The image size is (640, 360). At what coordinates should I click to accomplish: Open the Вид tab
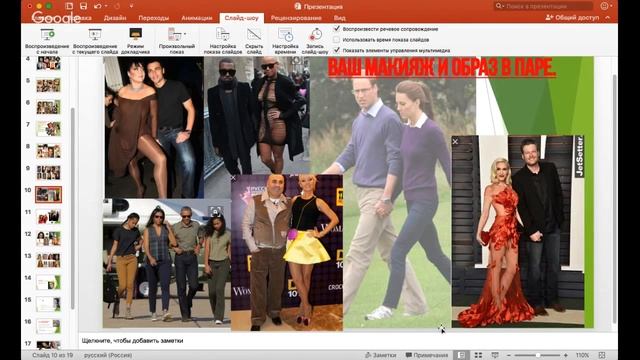[340, 18]
